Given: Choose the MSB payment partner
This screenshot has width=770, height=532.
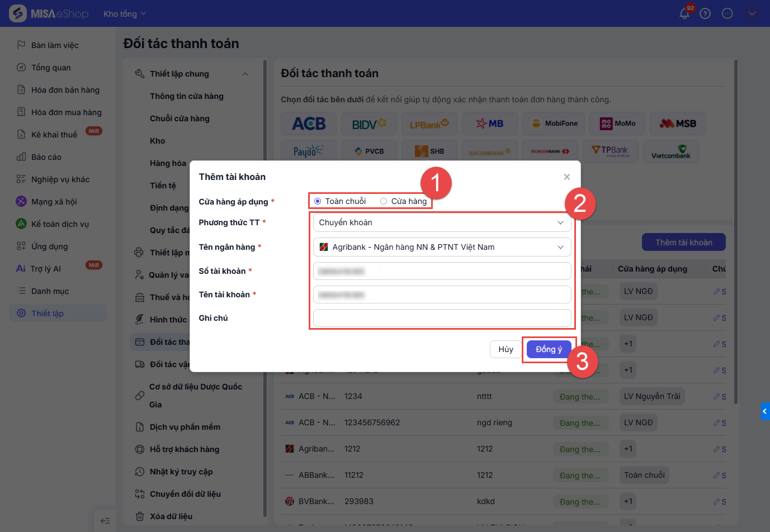Looking at the screenshot, I should 678,123.
